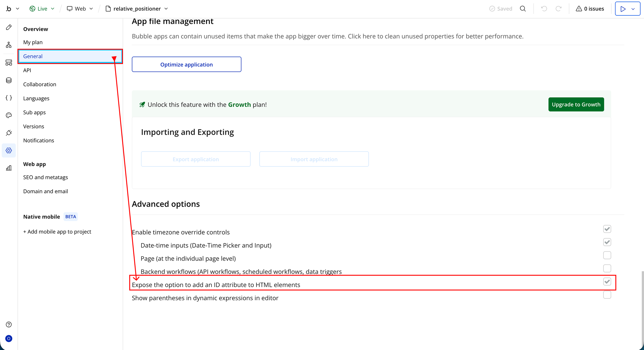Click the undo arrow icon
644x350 pixels.
click(x=544, y=9)
